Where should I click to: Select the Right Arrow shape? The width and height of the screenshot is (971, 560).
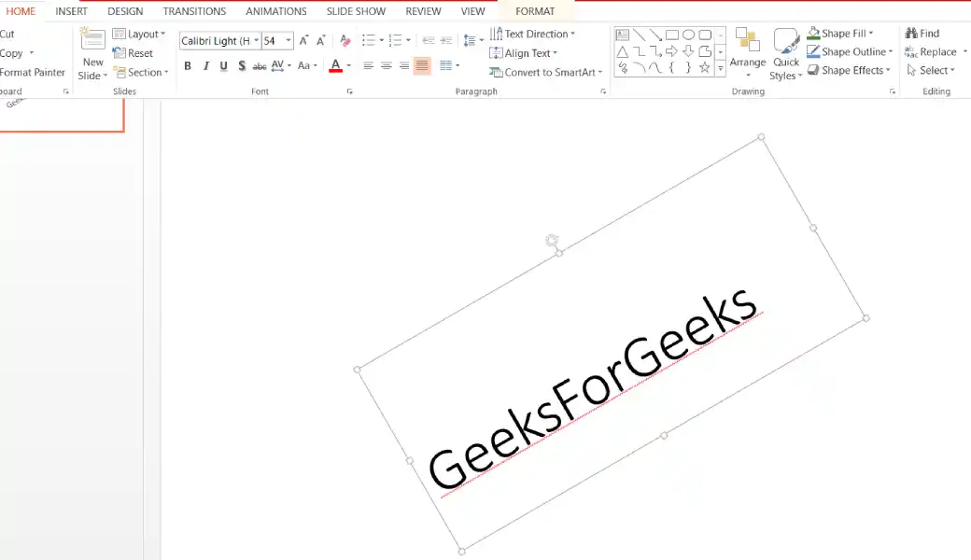(672, 51)
